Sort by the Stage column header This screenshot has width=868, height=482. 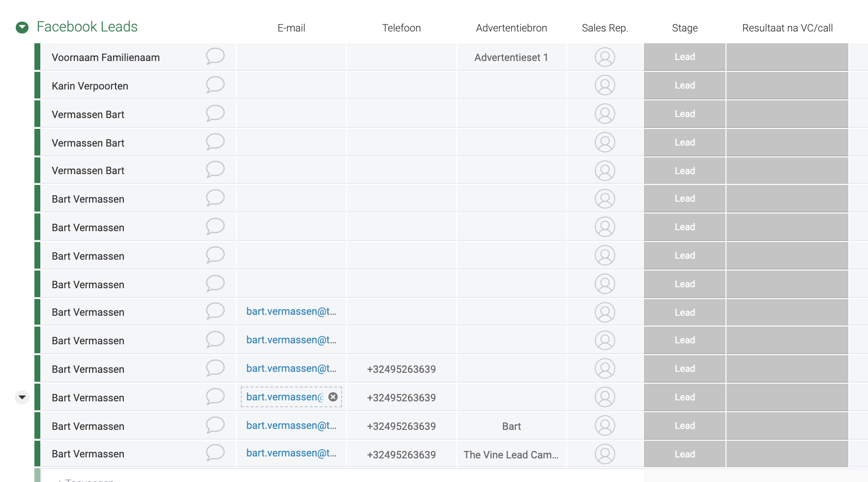[684, 28]
